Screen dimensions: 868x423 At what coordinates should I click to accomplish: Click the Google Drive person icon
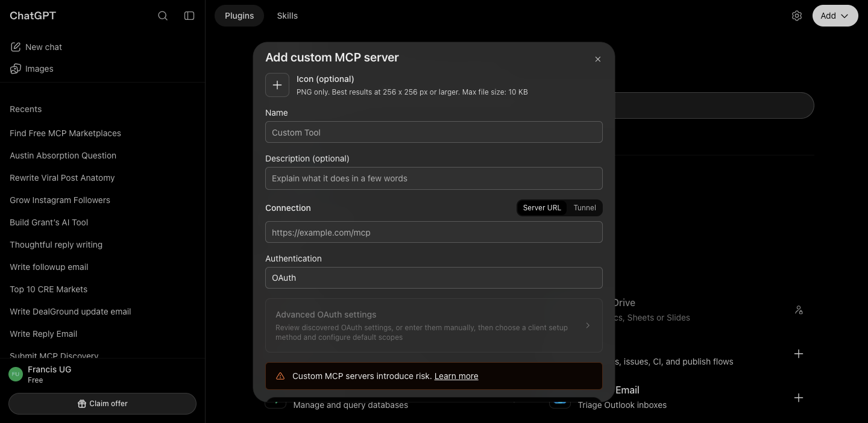coord(799,310)
